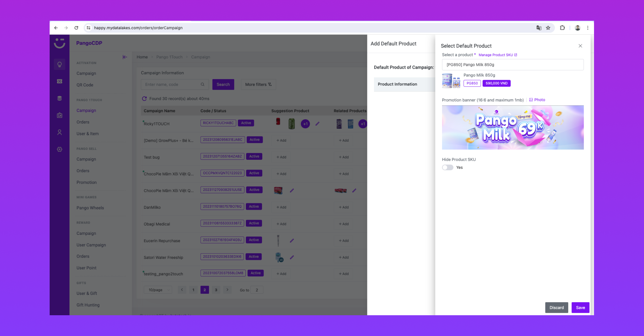Bookmark this page with the star icon
This screenshot has height=336, width=644.
pyautogui.click(x=548, y=28)
